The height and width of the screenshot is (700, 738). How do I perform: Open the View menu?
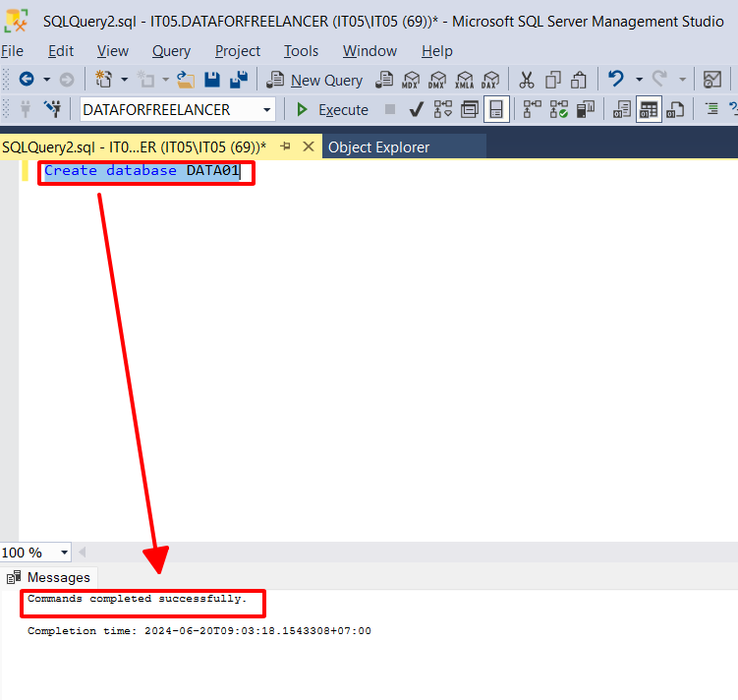112,51
